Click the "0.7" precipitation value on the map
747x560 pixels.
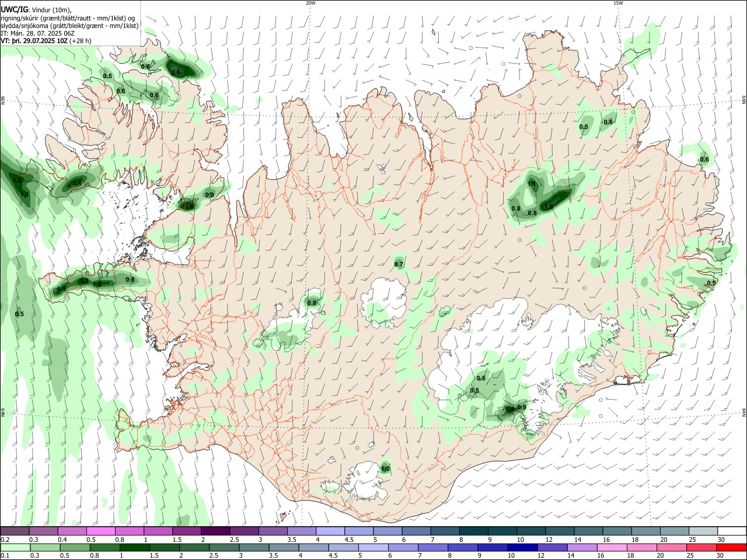coord(399,265)
